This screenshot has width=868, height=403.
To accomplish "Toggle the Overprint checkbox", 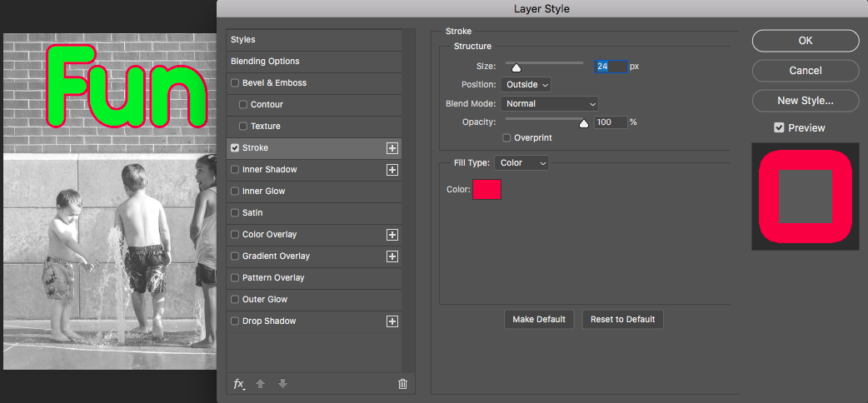I will [x=506, y=137].
